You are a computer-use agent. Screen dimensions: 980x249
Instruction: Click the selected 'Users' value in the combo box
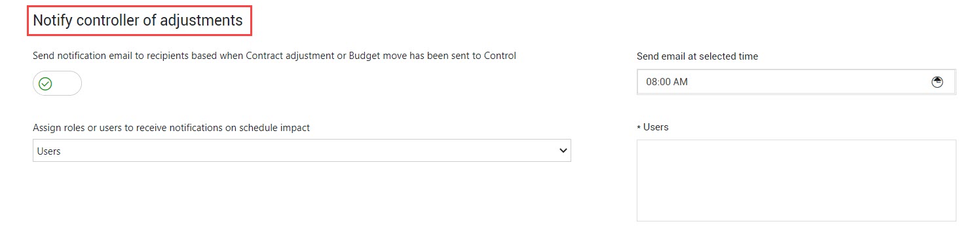(x=49, y=151)
